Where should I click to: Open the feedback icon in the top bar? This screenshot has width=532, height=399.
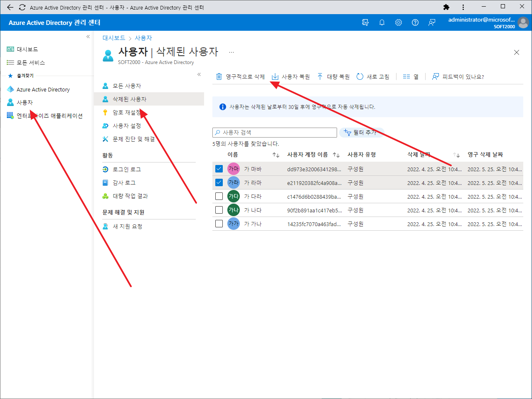click(432, 22)
